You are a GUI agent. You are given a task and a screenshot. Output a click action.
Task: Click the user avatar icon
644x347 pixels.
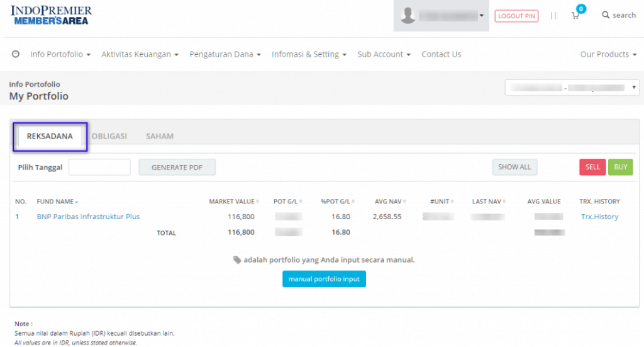click(408, 16)
